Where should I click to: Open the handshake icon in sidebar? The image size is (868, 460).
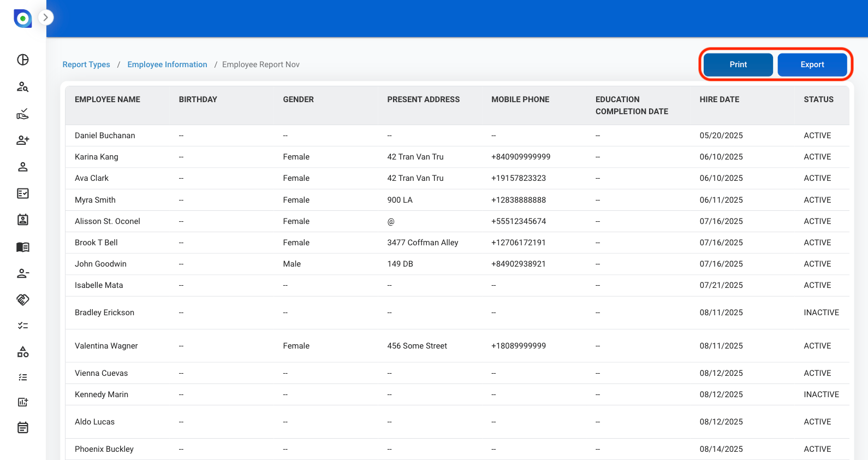23,299
